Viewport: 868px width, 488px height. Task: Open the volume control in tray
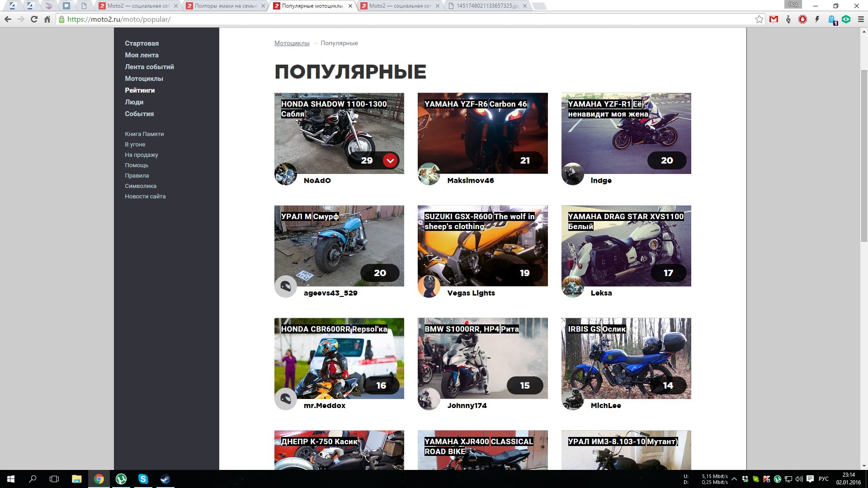(799, 479)
